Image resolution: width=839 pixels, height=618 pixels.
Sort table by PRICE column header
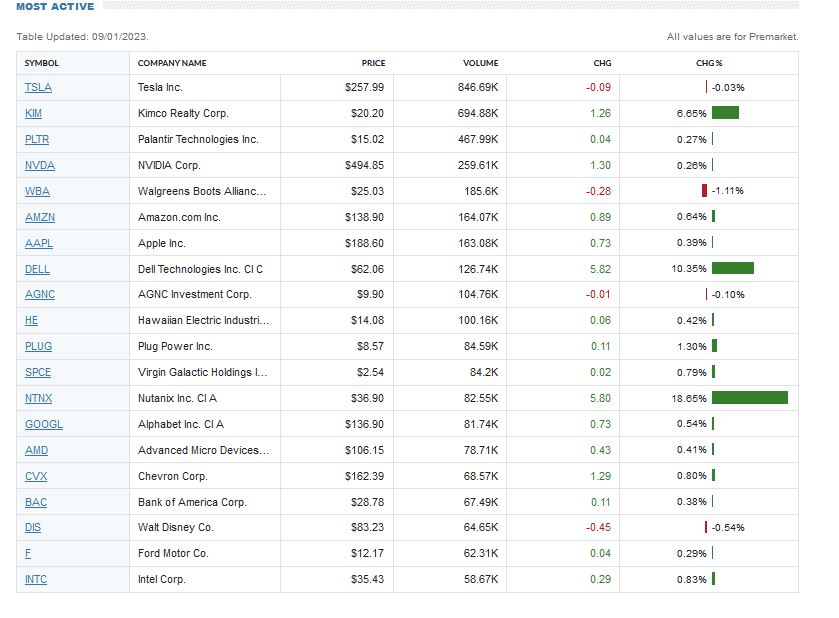pos(373,63)
